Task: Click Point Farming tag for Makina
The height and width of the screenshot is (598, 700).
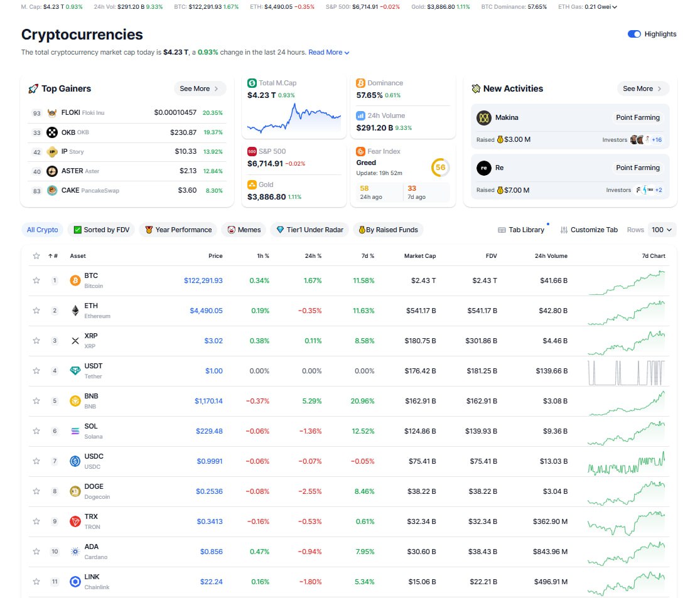Action: pyautogui.click(x=637, y=117)
